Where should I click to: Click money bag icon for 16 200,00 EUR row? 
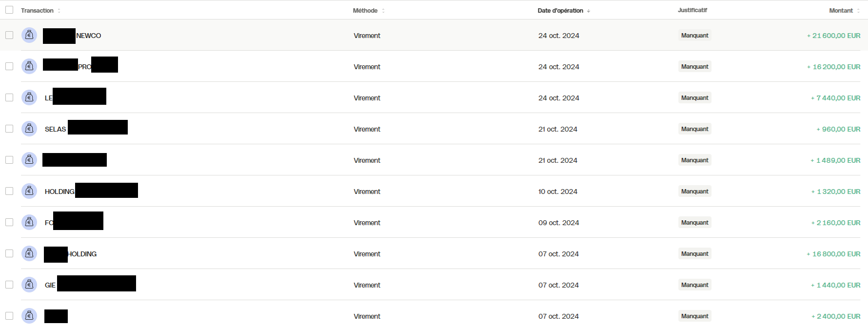pyautogui.click(x=29, y=66)
